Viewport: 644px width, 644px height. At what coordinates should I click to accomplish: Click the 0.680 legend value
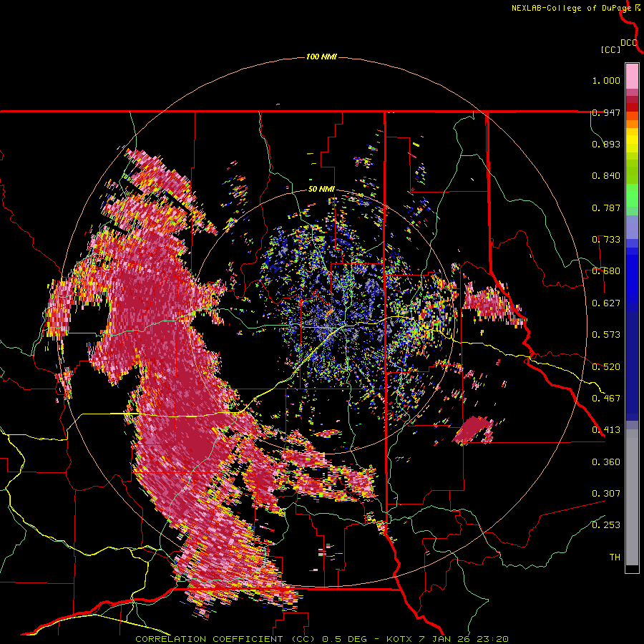coord(606,271)
